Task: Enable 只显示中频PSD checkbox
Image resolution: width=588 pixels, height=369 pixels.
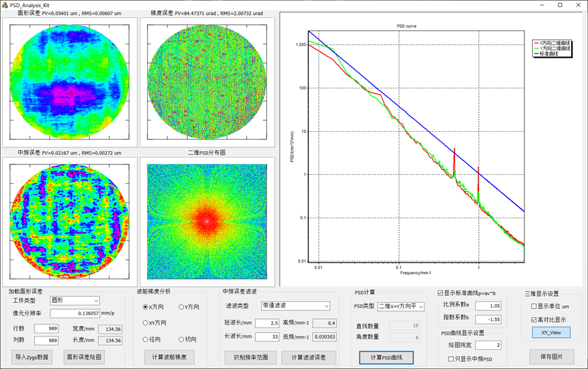Action: pos(452,359)
